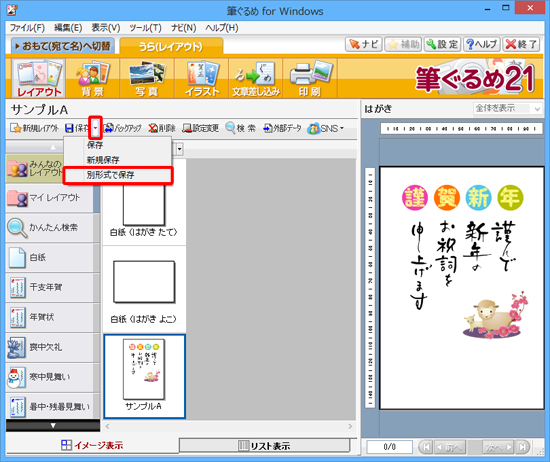Select the うら(レイアウト) tab
The width and height of the screenshot is (550, 462).
click(171, 46)
